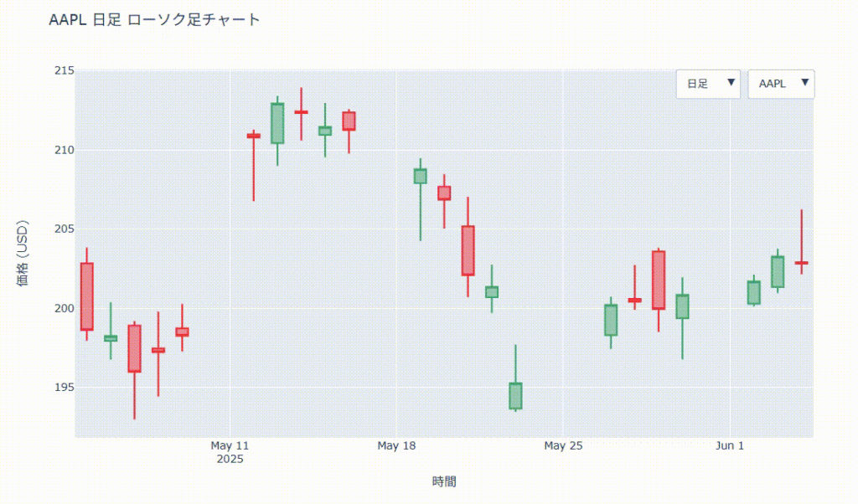Click the May 18 date tick label

click(397, 445)
